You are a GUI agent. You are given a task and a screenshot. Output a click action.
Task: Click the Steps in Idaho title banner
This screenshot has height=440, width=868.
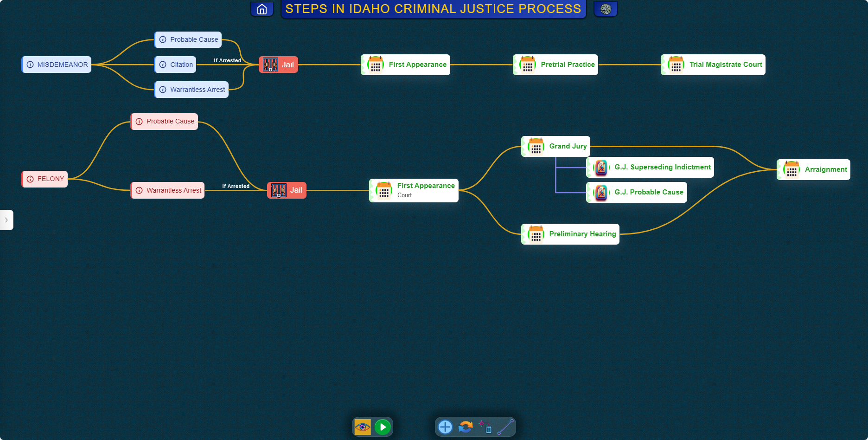(x=433, y=9)
